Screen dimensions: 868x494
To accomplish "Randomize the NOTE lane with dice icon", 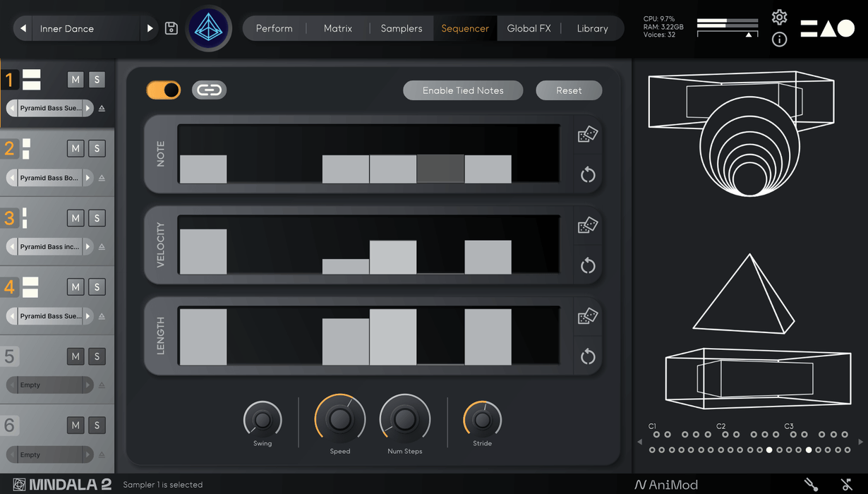I will (587, 135).
